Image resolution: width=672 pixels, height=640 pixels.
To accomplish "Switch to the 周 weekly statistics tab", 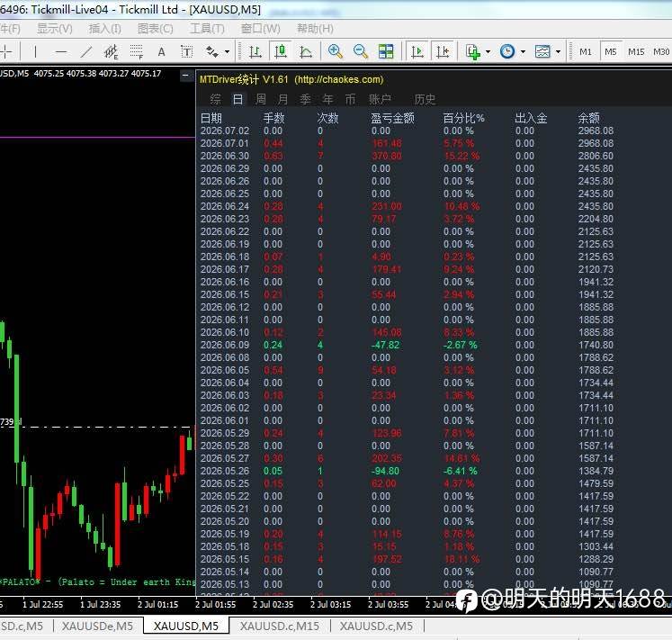I will click(261, 100).
